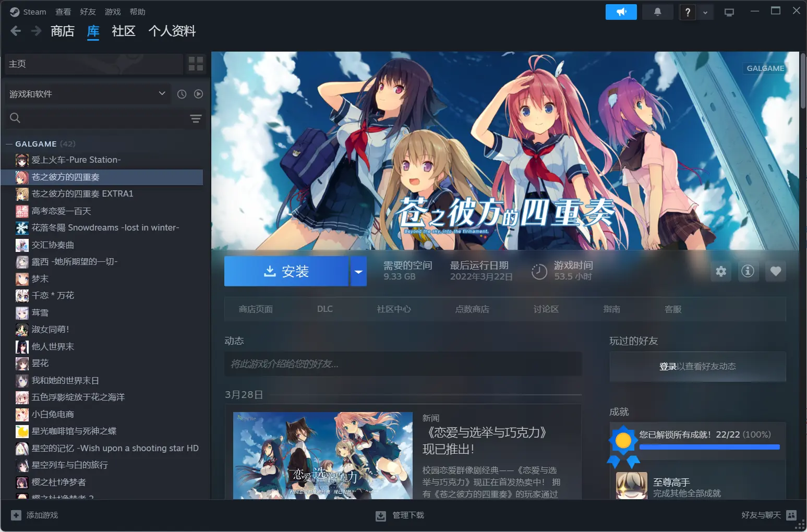
Task: Open the install options dropdown arrow
Action: 358,271
